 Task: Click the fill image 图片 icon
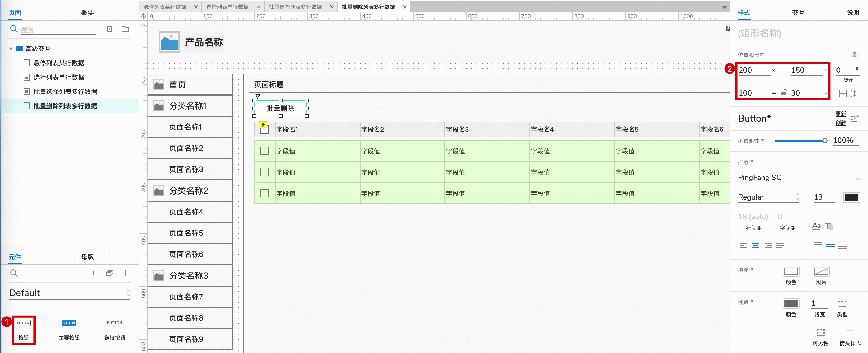tap(821, 271)
